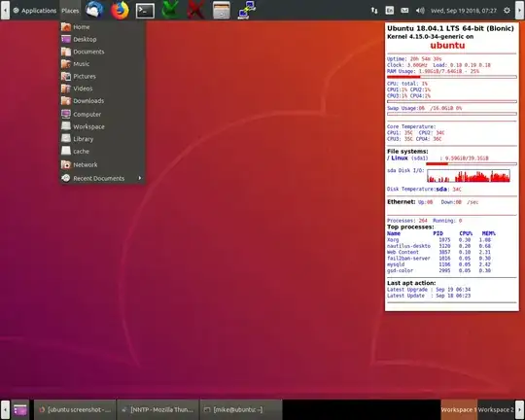Switch to Workspace 1
525x420 pixels.
pos(459,409)
